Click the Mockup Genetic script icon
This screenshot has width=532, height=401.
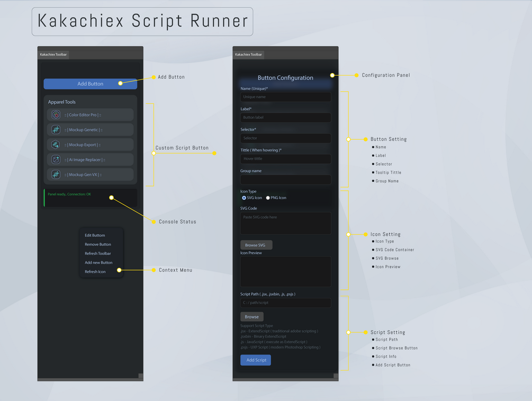[x=56, y=130]
